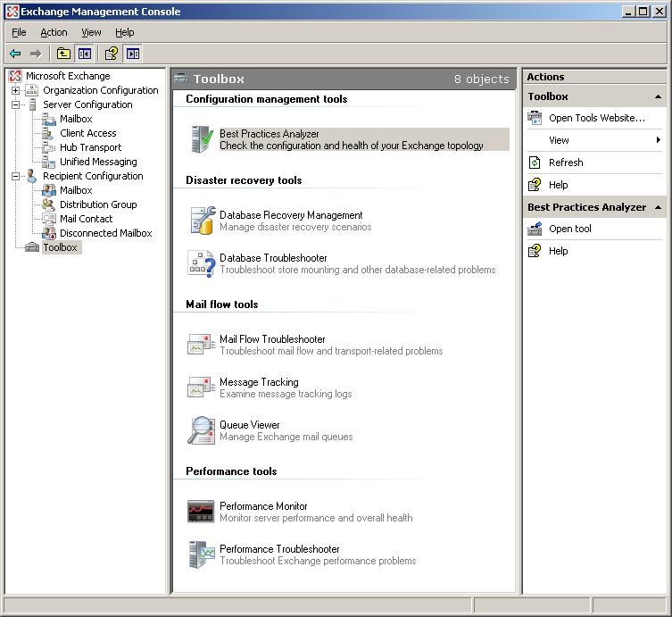Collapse the Server Configuration tree node
Screen dimensions: 672x617
pyautogui.click(x=15, y=104)
